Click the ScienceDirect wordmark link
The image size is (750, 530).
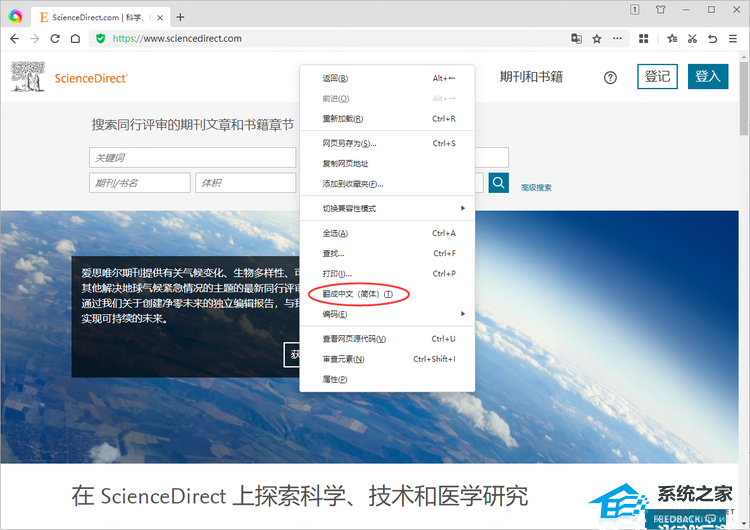[x=91, y=78]
